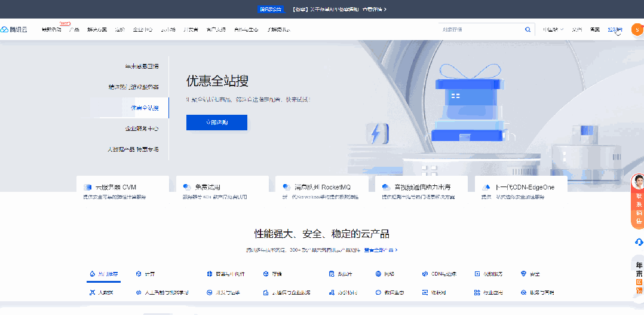Open the 解决方案 navigation menu
The width and height of the screenshot is (644, 315).
point(97,29)
